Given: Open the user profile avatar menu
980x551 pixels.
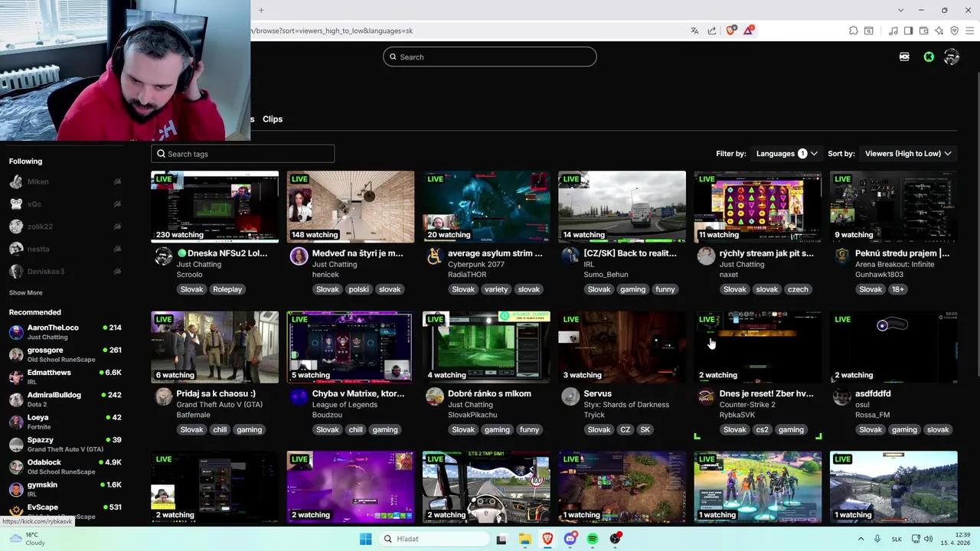Looking at the screenshot, I should [x=952, y=57].
